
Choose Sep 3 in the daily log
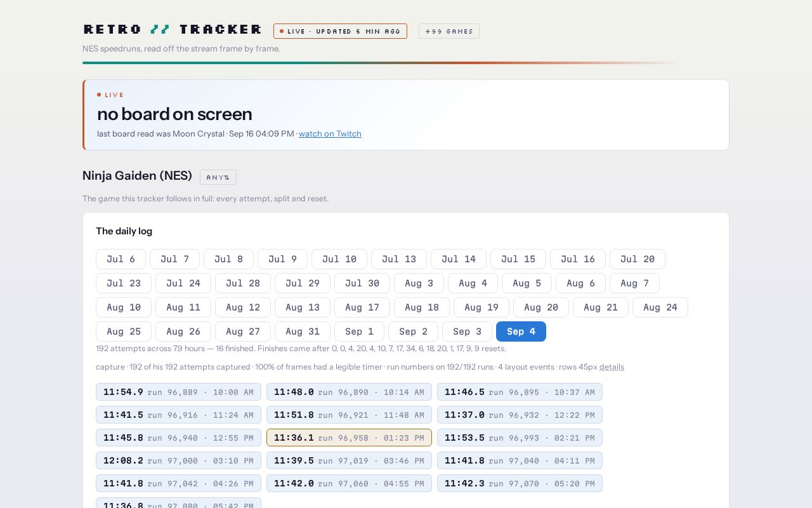(467, 331)
